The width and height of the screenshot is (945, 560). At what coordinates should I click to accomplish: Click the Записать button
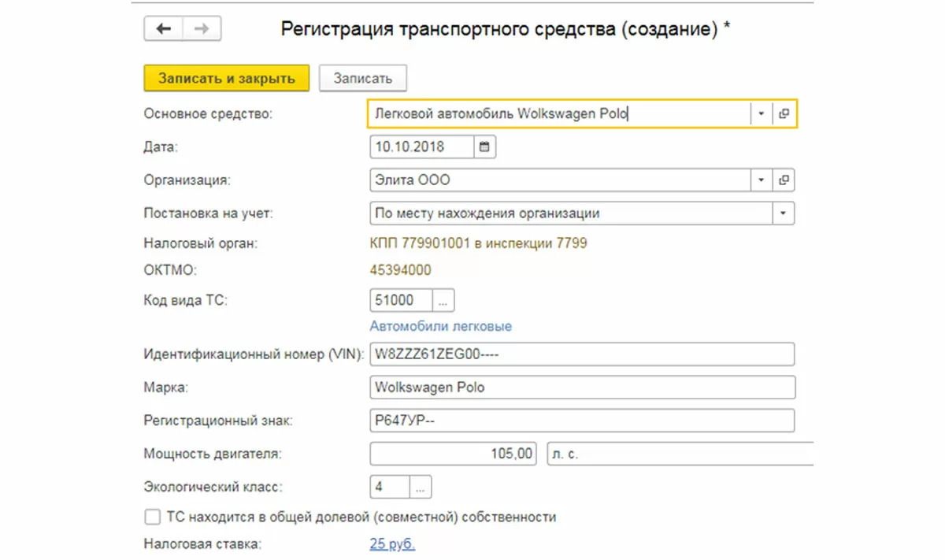(x=362, y=78)
